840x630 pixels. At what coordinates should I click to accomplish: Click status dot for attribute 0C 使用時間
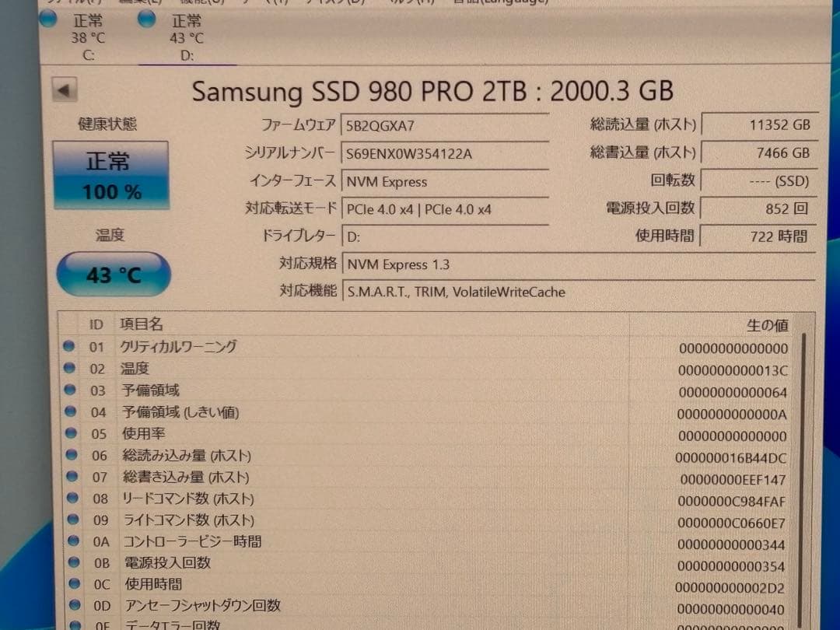pos(75,583)
